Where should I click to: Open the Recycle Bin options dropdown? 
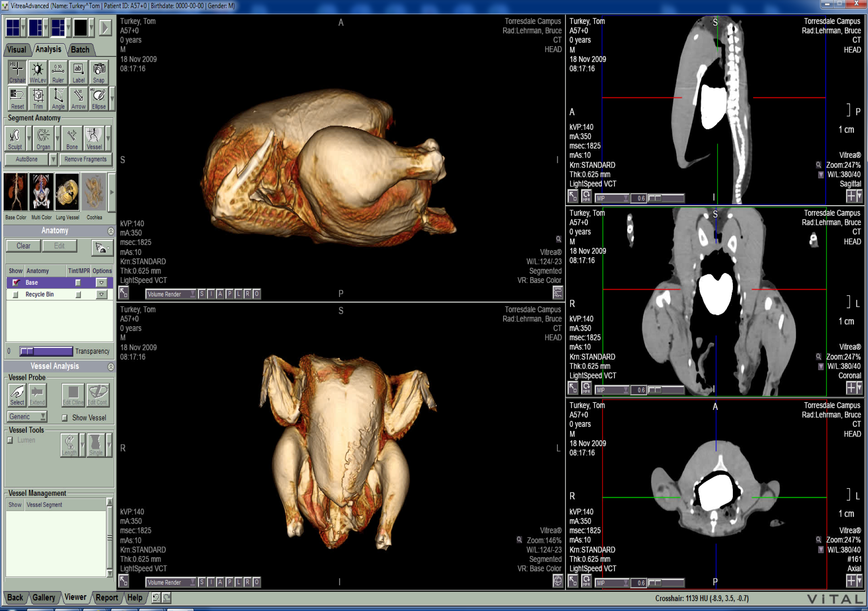click(x=101, y=294)
